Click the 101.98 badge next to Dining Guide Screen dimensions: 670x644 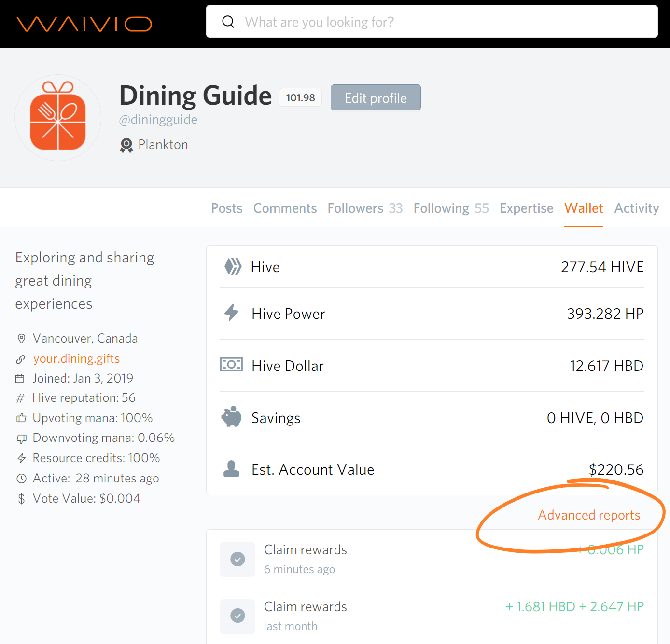[x=300, y=97]
